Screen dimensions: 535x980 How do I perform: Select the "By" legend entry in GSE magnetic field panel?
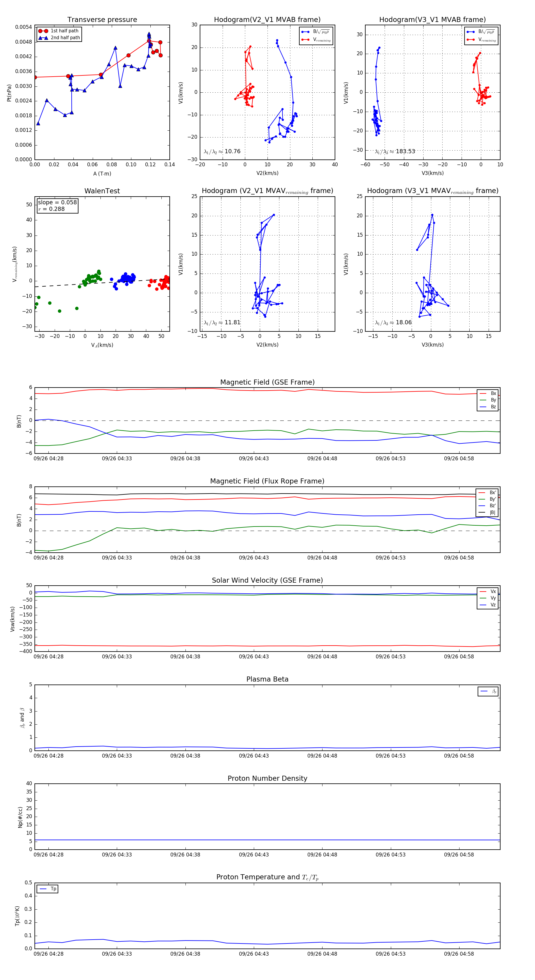(x=488, y=400)
